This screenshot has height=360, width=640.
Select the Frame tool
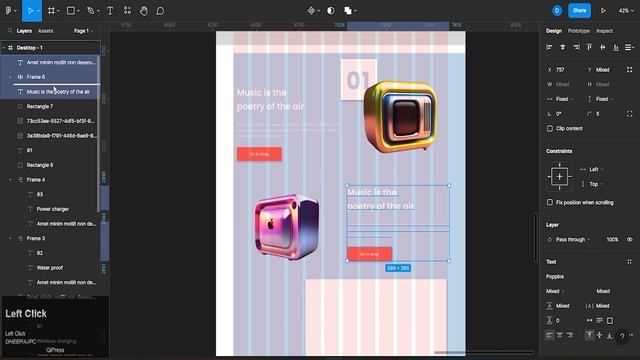point(51,11)
